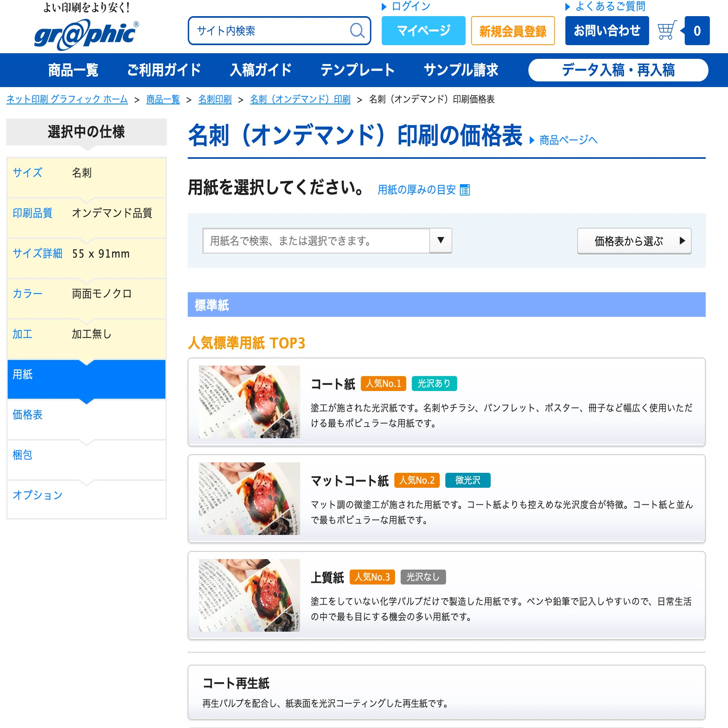The image size is (728, 728).
Task: Click the 微光沢 badge
Action: [468, 480]
